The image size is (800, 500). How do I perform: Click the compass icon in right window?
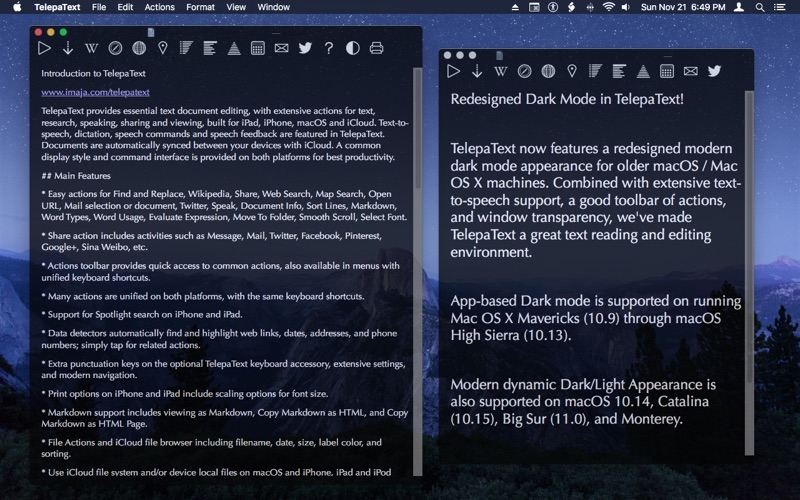click(x=524, y=71)
